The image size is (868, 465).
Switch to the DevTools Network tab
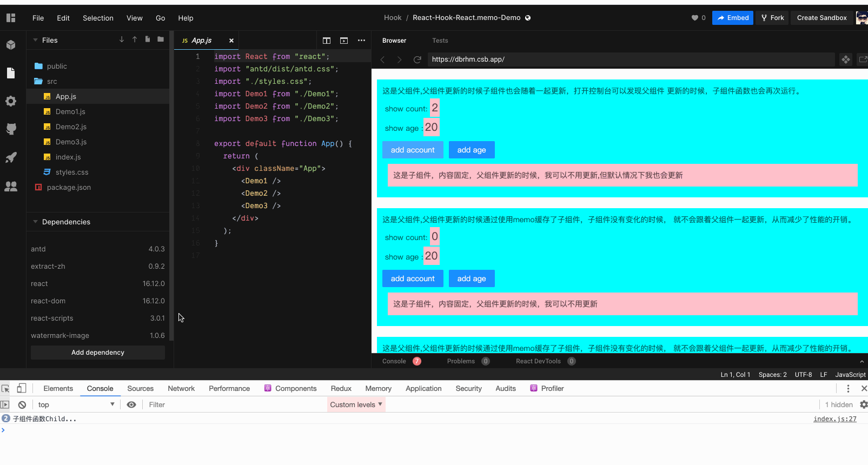181,388
